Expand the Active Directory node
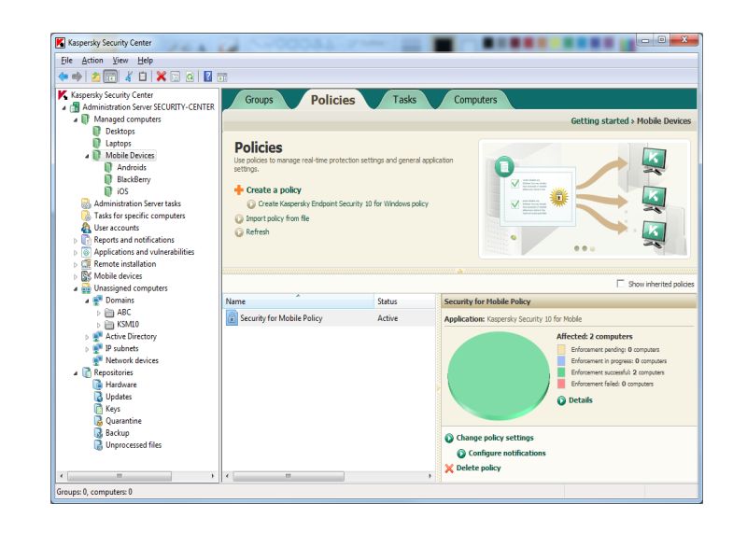Viewport: 747px width, 560px height. [x=87, y=337]
